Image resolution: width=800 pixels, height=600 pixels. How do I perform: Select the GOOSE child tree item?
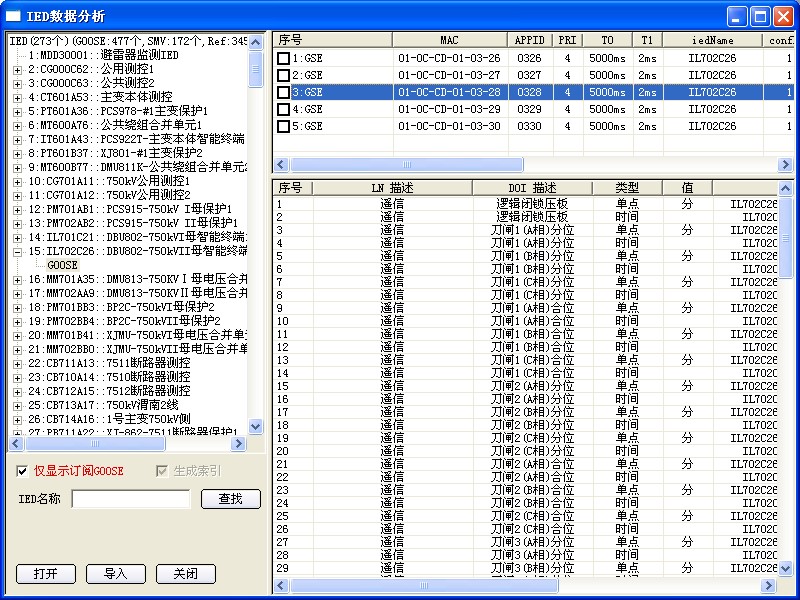click(62, 265)
